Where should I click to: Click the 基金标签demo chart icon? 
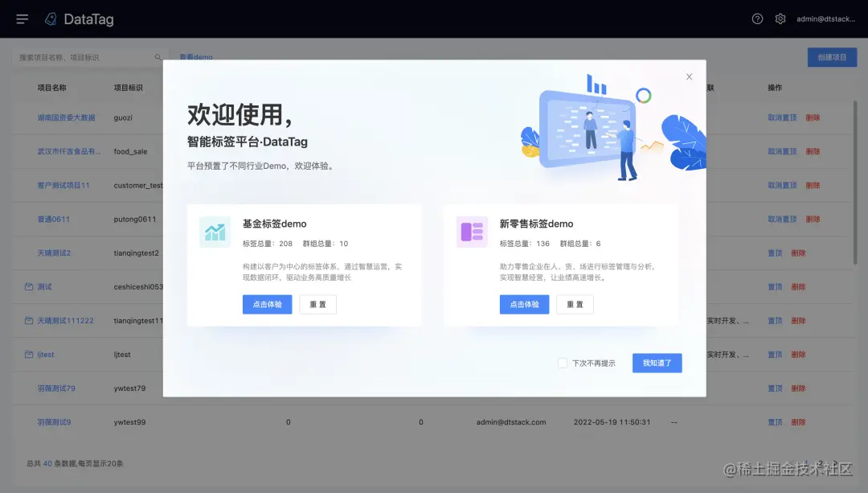[x=215, y=232]
